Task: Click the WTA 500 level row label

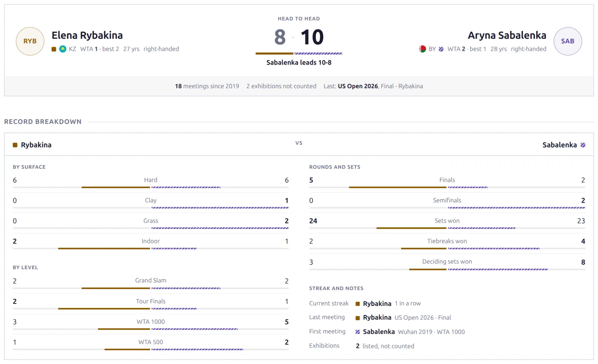Action: tap(151, 342)
